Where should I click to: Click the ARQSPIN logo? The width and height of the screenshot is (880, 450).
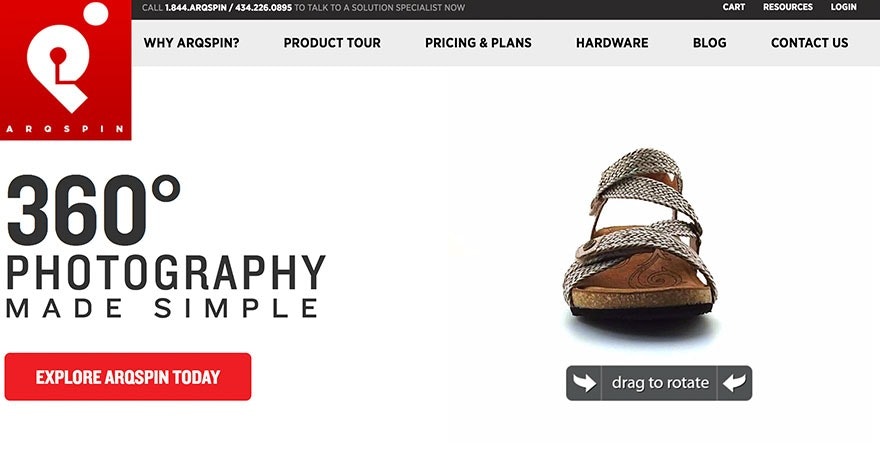pyautogui.click(x=66, y=70)
